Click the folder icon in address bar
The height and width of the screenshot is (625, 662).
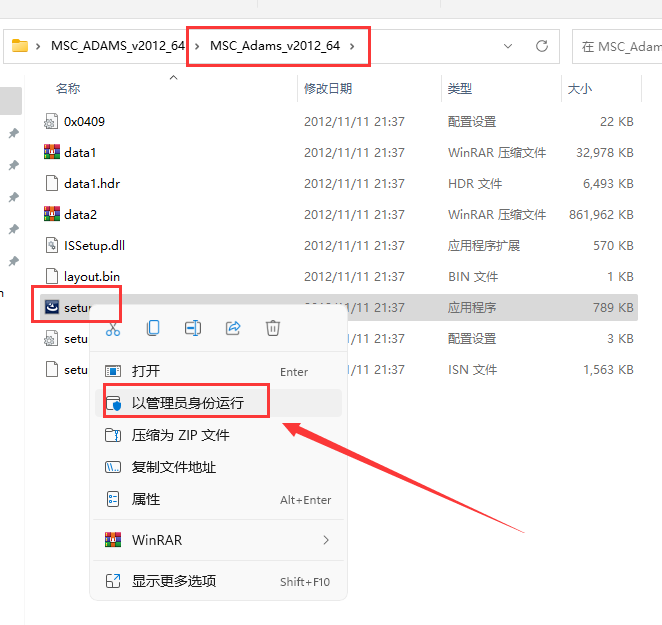[20, 46]
